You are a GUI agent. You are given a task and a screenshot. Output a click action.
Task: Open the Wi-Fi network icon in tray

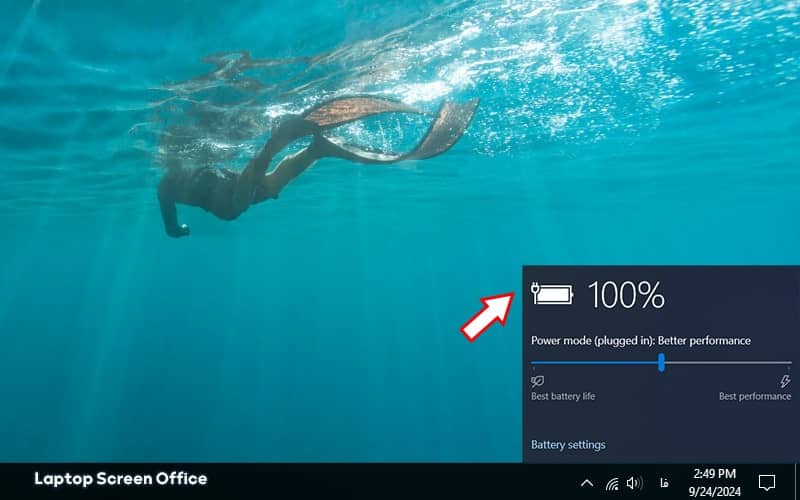tap(612, 483)
